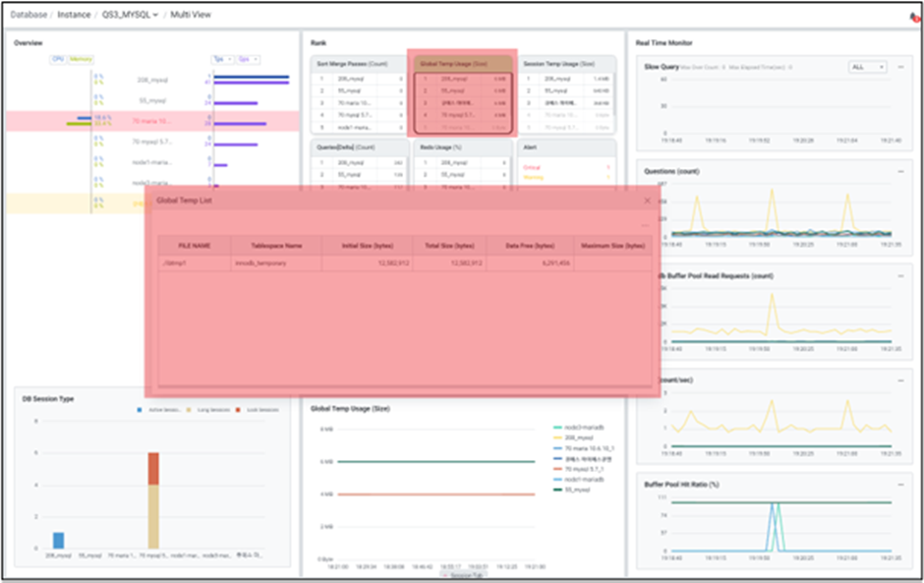Viewport: 924px width, 583px height.
Task: Close the Global Temp List popup
Action: click(647, 200)
